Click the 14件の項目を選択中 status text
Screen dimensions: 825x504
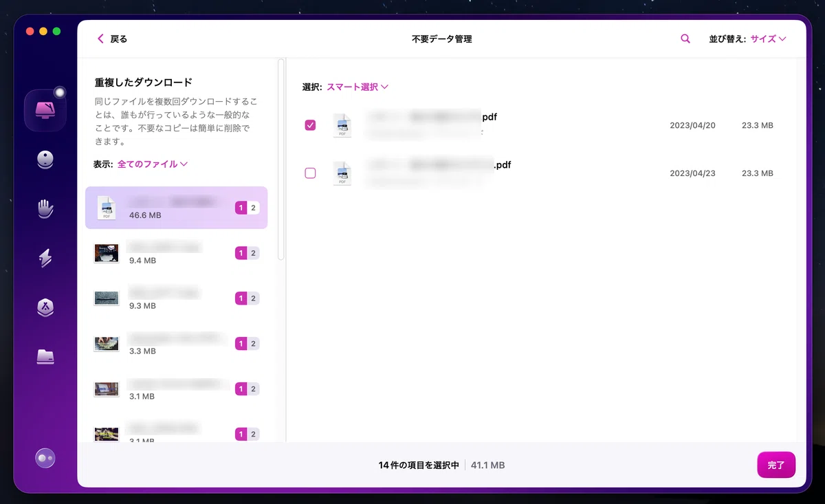419,465
